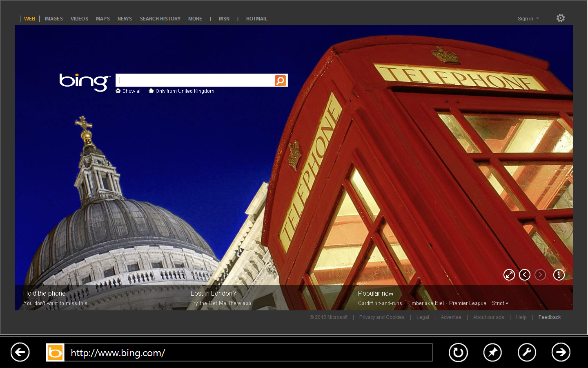The height and width of the screenshot is (368, 588).
Task: Pin this site to Start
Action: coord(492,352)
